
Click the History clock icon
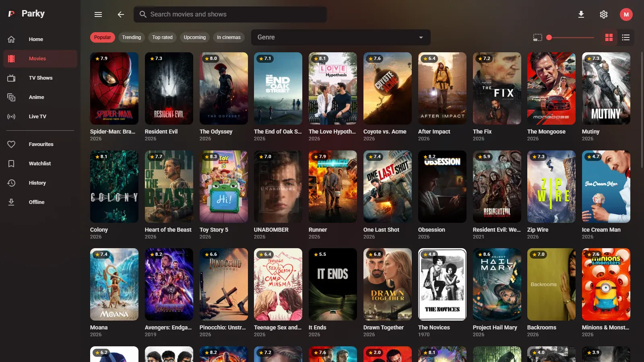[x=11, y=183]
